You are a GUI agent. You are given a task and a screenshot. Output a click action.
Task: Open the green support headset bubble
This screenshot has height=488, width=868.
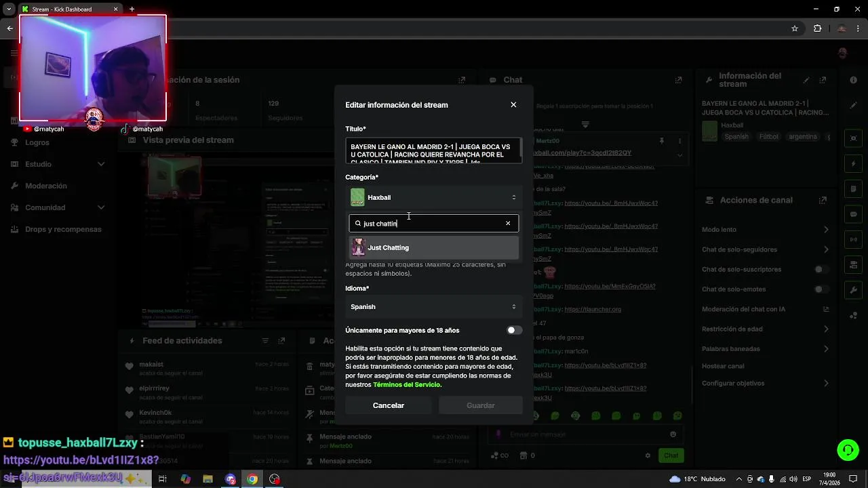847,449
